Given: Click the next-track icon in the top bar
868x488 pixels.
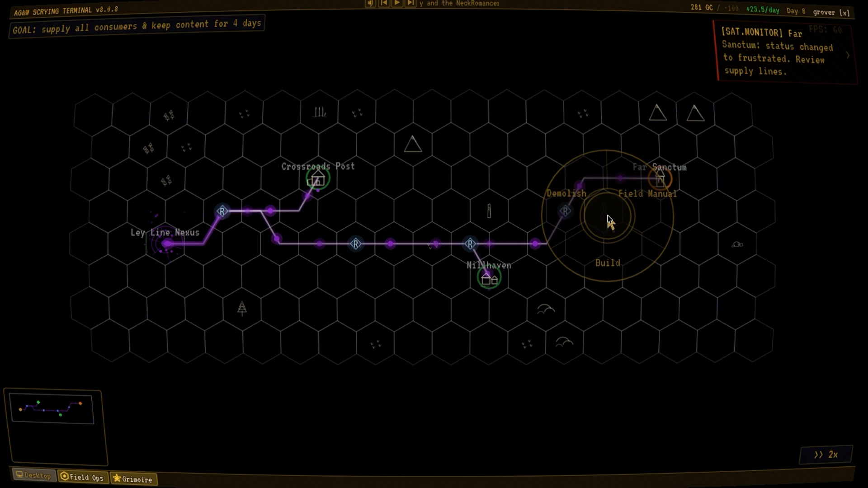Looking at the screenshot, I should [410, 3].
